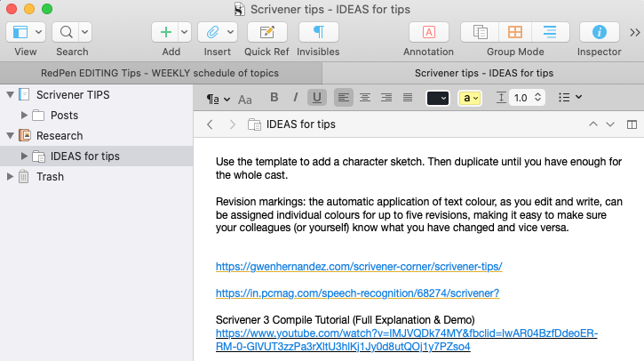This screenshot has width=644, height=361.
Task: Toggle bold formatting
Action: 274,98
